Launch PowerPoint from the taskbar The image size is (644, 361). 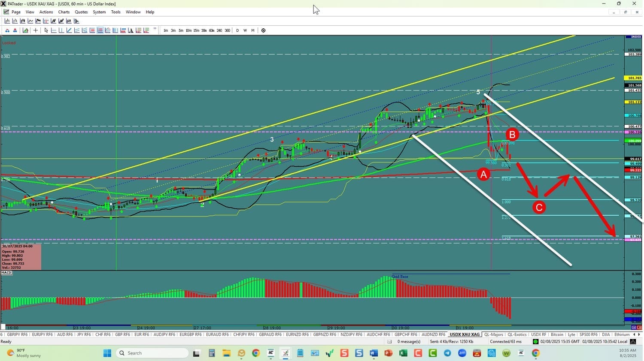point(389,353)
